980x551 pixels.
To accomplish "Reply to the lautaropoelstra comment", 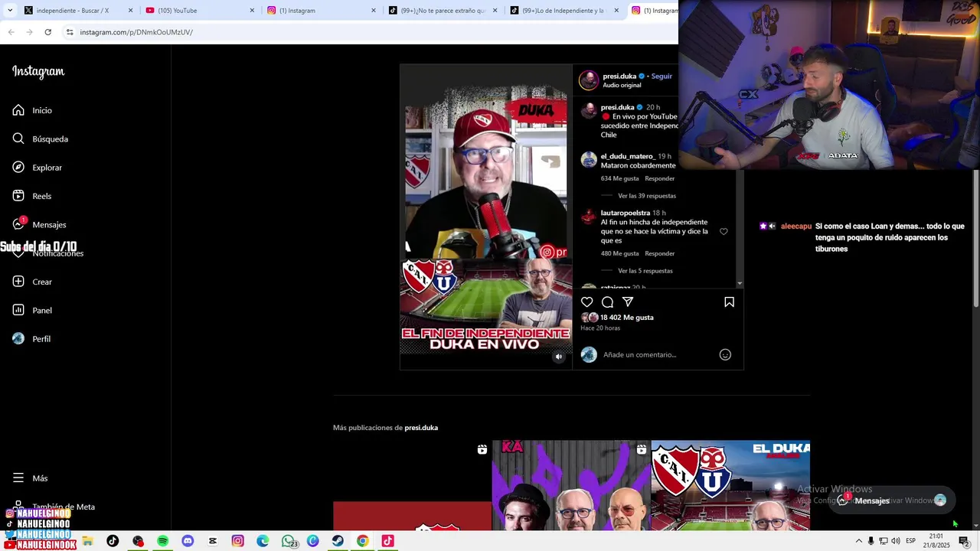I will (x=660, y=253).
